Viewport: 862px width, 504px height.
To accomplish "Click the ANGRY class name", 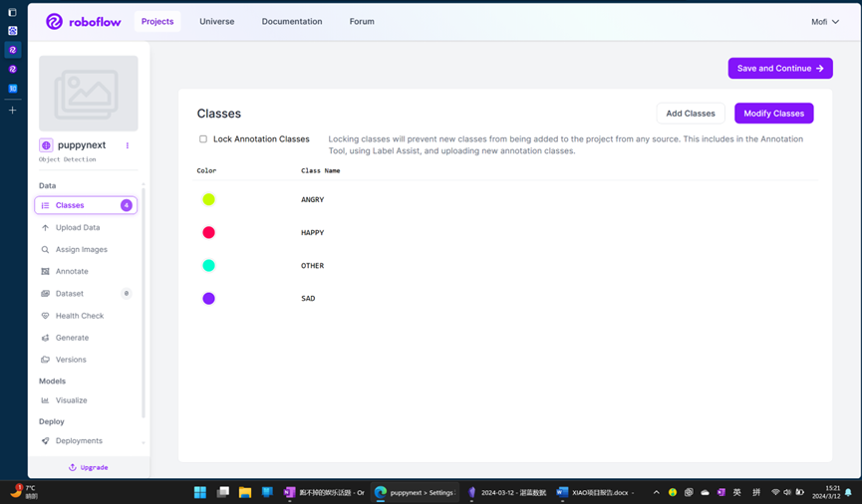I will (x=312, y=199).
